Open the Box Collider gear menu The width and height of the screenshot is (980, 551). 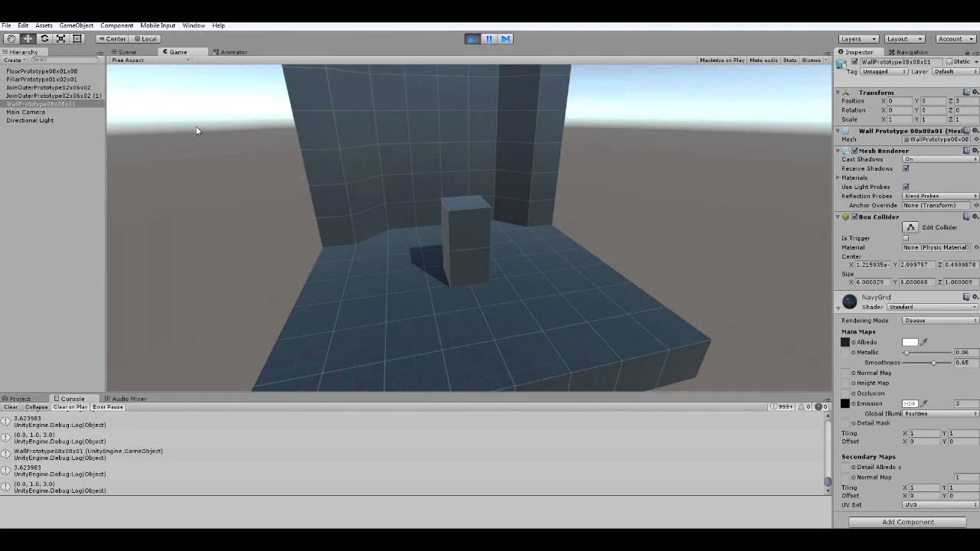coord(975,217)
